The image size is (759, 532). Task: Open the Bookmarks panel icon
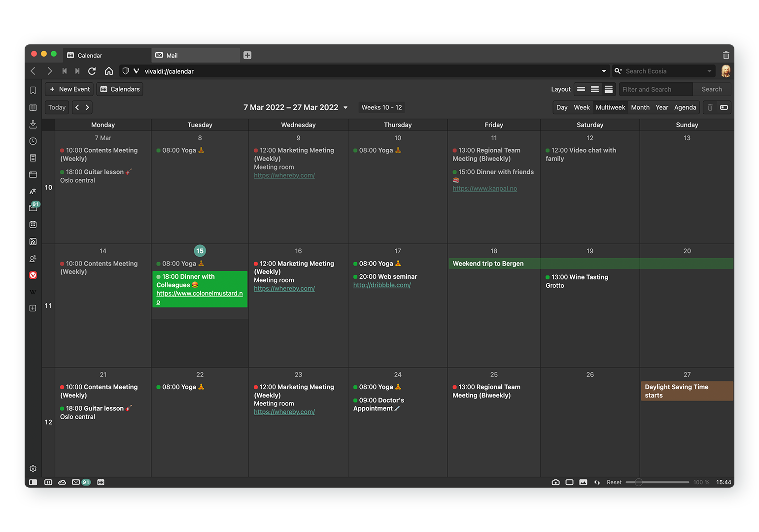click(33, 91)
